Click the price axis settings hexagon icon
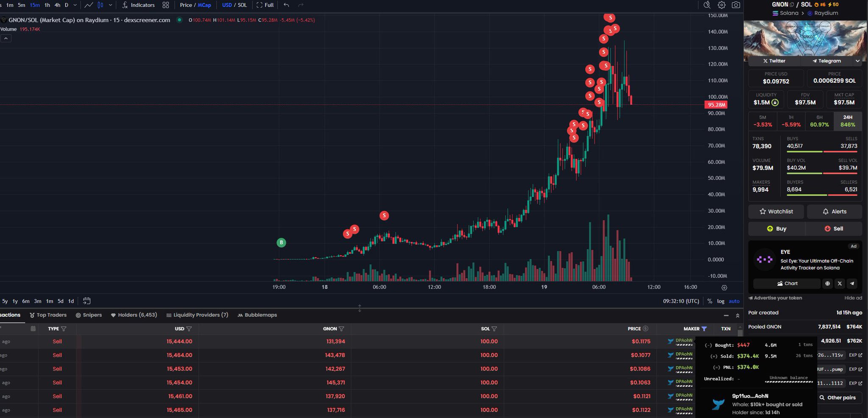 tap(724, 287)
